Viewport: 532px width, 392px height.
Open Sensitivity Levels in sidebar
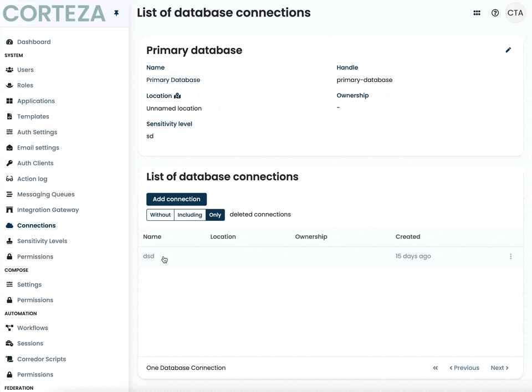(42, 241)
